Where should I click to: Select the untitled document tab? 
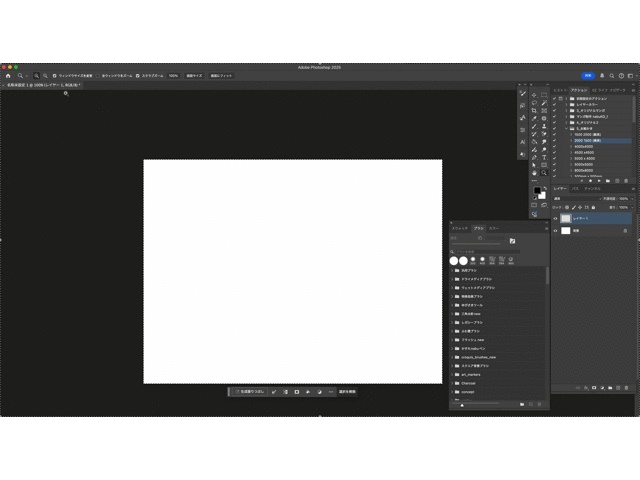[42, 85]
